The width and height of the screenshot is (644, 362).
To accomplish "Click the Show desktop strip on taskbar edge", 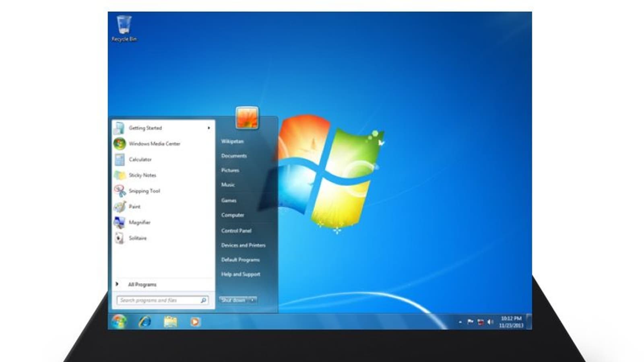I will point(529,322).
